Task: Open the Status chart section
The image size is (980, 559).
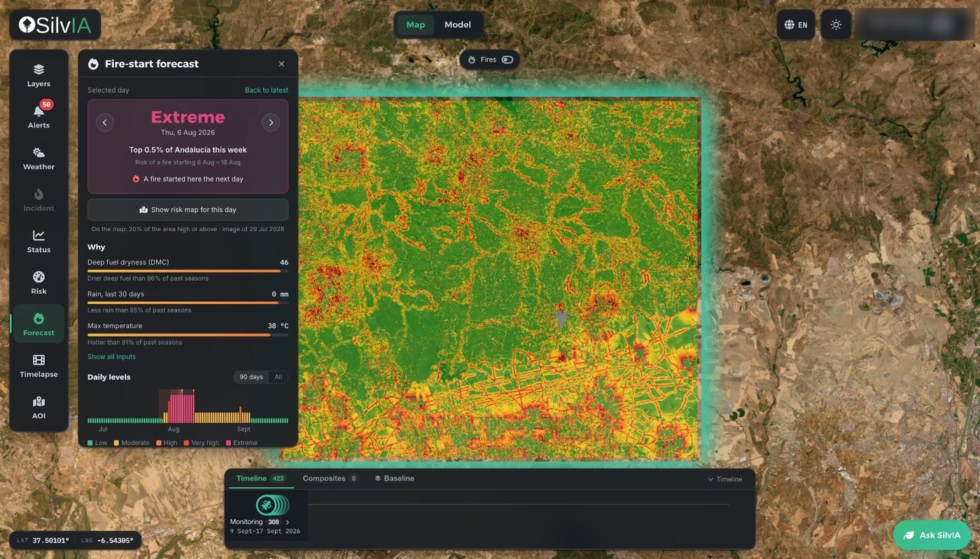Action: [38, 241]
